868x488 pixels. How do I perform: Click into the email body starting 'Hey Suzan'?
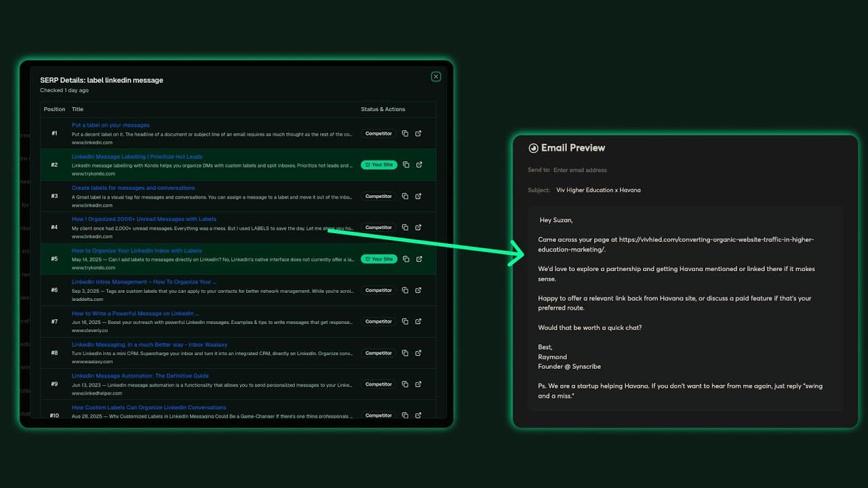(x=686, y=308)
